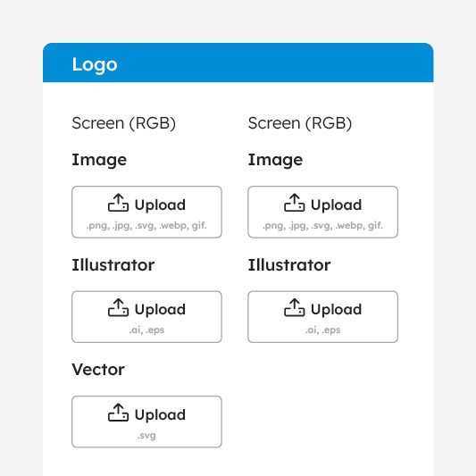Image resolution: width=476 pixels, height=476 pixels.
Task: Click the .svg format hint under Vector
Action: (146, 436)
